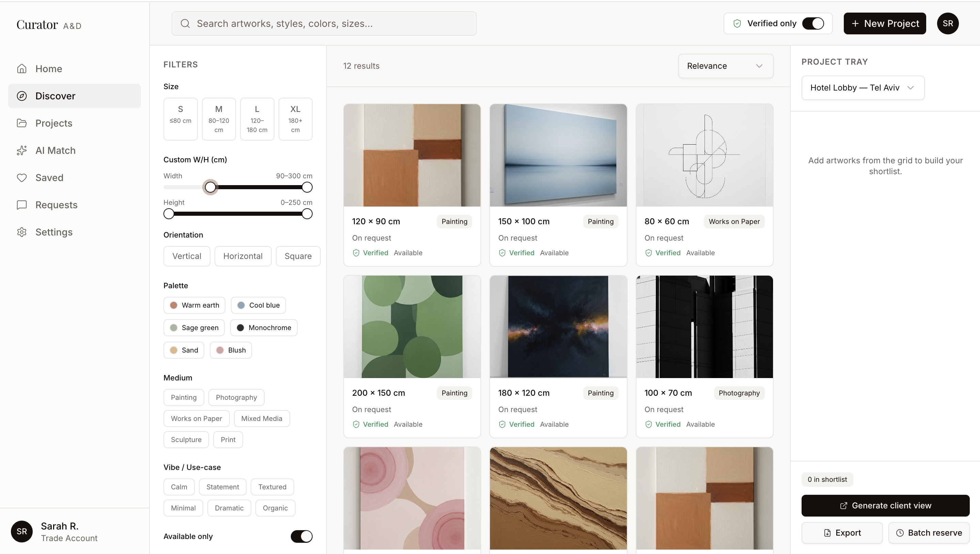The height and width of the screenshot is (554, 980).
Task: Open AI Match
Action: pos(75,150)
